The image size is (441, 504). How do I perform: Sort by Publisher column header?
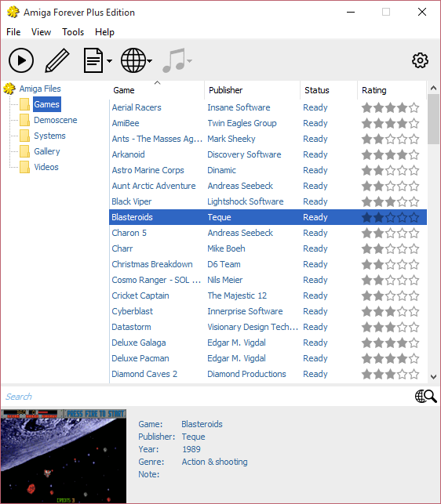tap(252, 90)
